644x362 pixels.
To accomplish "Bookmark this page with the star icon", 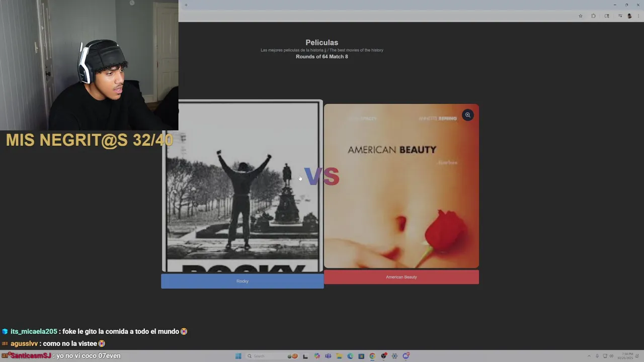I will [581, 16].
